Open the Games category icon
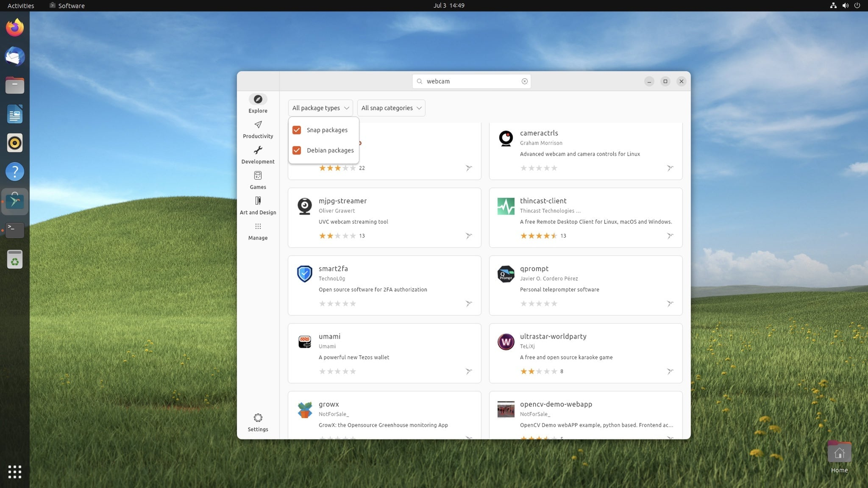Screen dimensions: 868x488 coord(258,175)
